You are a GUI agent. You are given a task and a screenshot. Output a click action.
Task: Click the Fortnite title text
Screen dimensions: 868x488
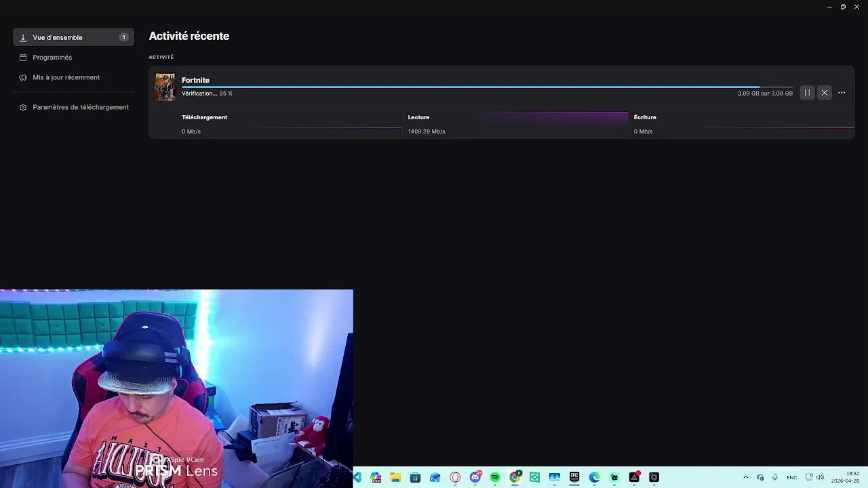[195, 80]
